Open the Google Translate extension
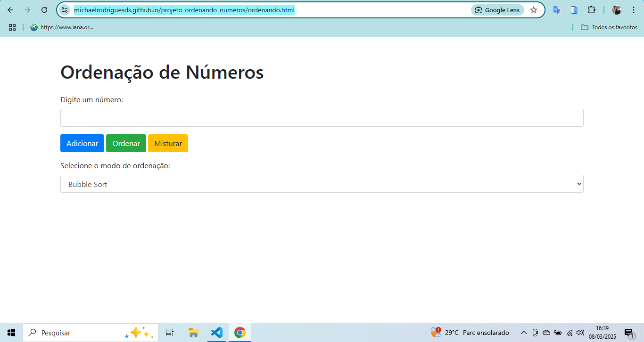The width and height of the screenshot is (644, 342). pyautogui.click(x=557, y=10)
